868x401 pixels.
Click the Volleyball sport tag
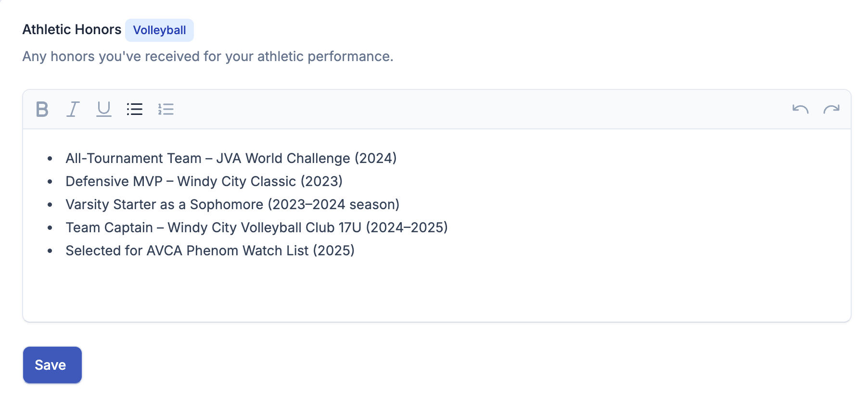point(159,30)
